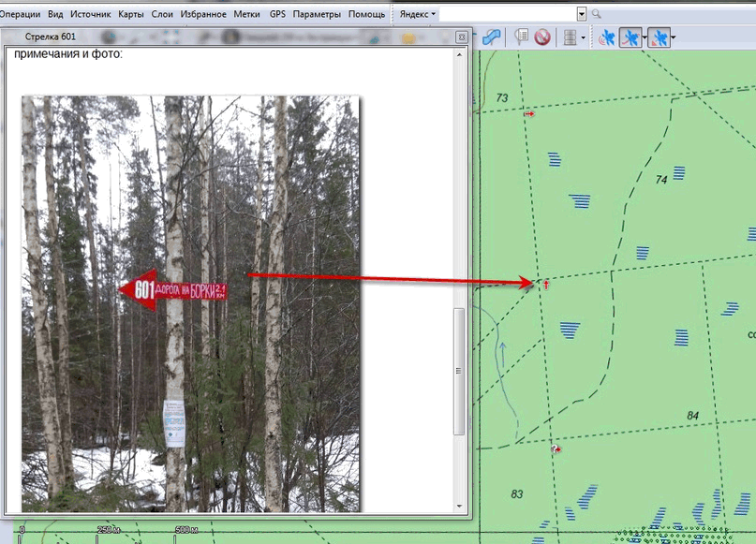Click the database cache source icon
Image resolution: width=756 pixels, height=544 pixels.
(x=568, y=37)
